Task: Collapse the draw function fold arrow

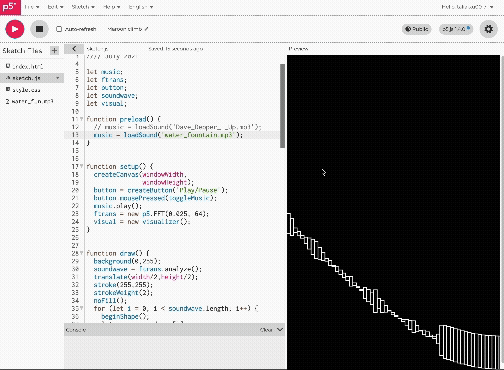Action: pyautogui.click(x=81, y=253)
